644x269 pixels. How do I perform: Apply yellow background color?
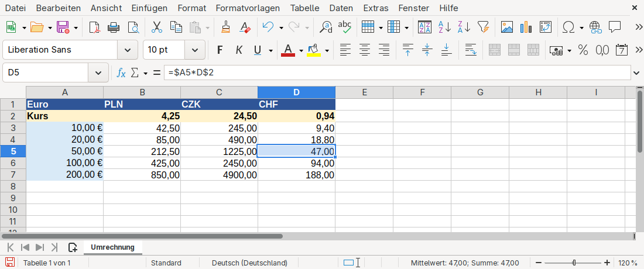[314, 50]
